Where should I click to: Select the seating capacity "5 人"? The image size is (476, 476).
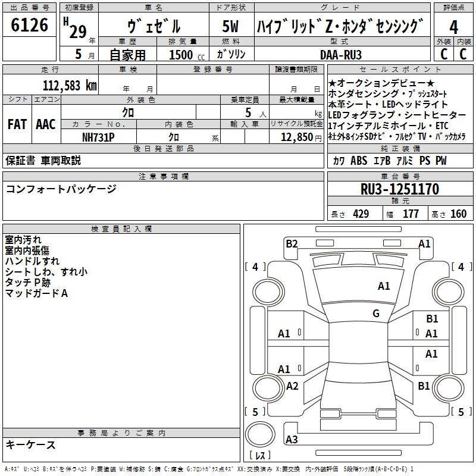(x=256, y=113)
